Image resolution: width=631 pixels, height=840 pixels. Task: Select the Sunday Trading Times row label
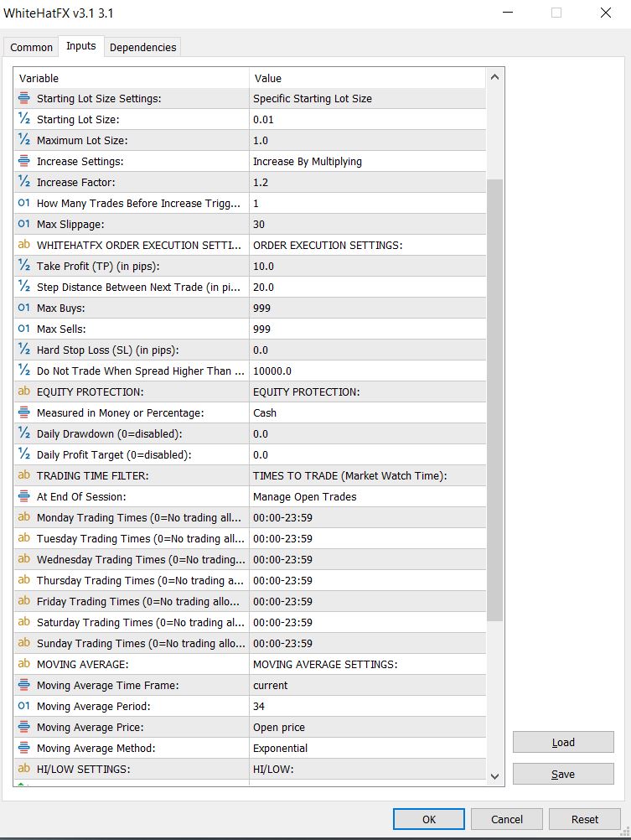click(141, 643)
